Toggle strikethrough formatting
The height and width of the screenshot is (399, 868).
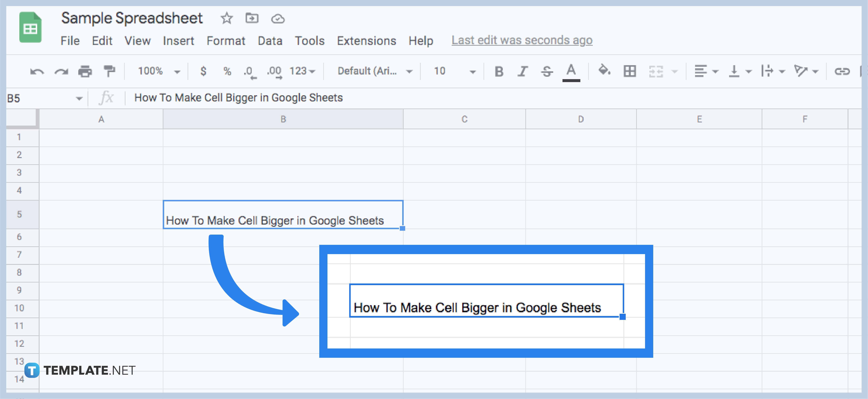click(546, 71)
